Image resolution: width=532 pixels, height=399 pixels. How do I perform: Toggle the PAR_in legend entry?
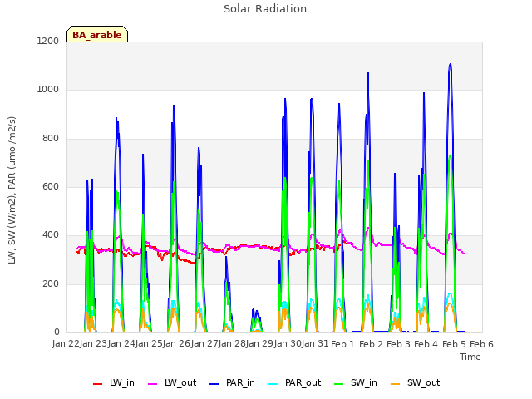click(232, 383)
